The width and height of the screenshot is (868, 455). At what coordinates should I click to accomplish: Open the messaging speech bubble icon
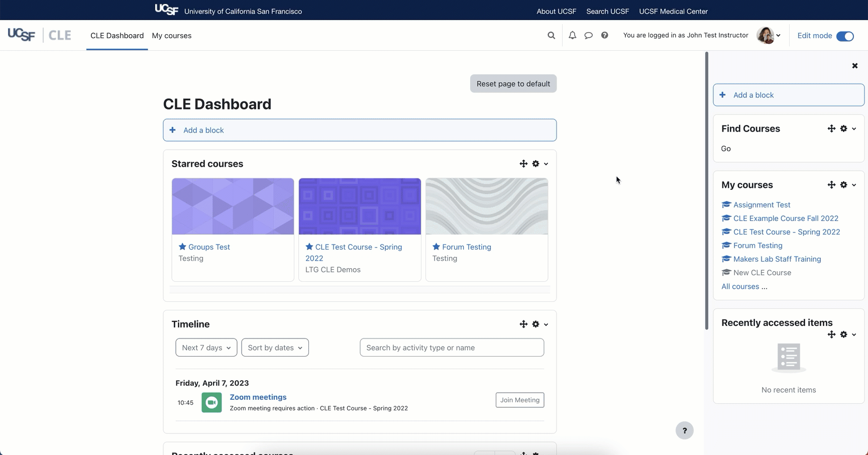tap(588, 36)
